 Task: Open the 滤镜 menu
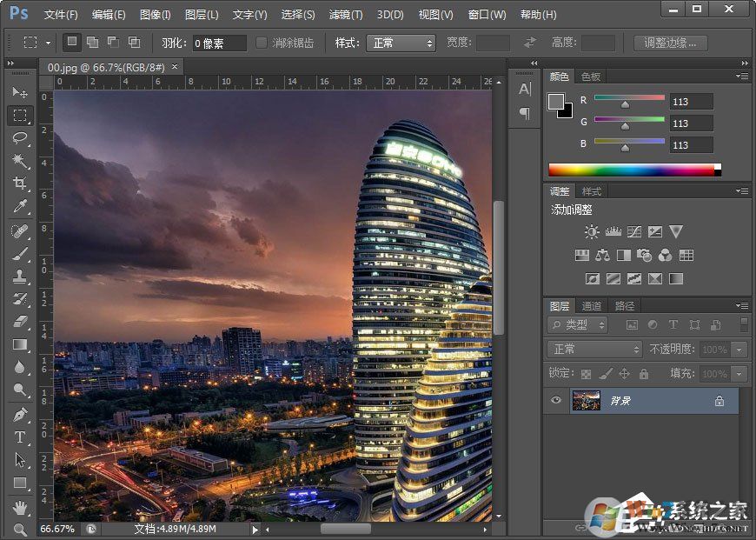345,14
